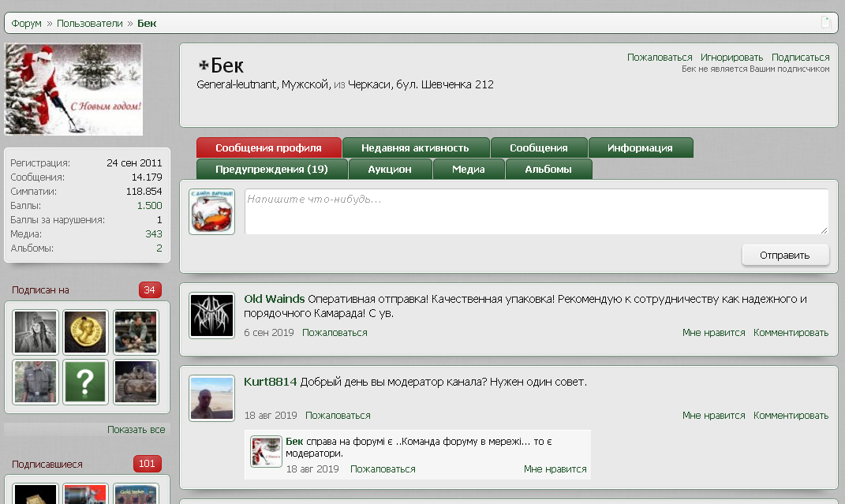The image size is (845, 504).
Task: Open Баллы value 1.500
Action: click(x=149, y=205)
